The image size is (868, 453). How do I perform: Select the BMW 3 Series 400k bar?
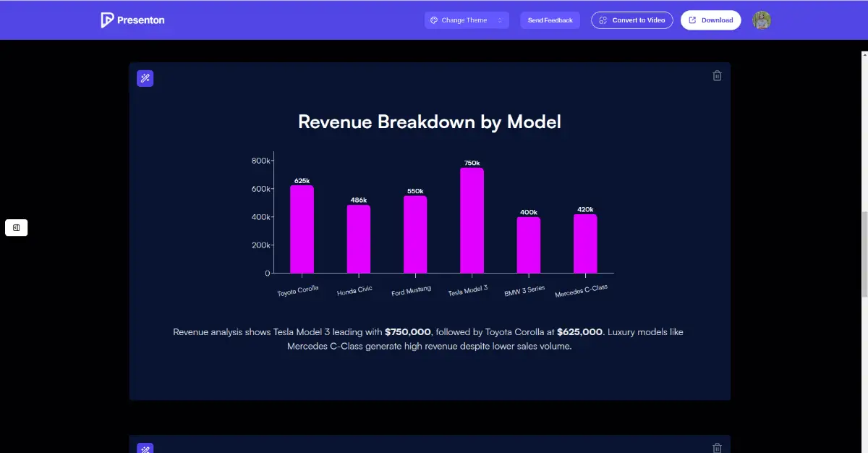click(x=528, y=245)
